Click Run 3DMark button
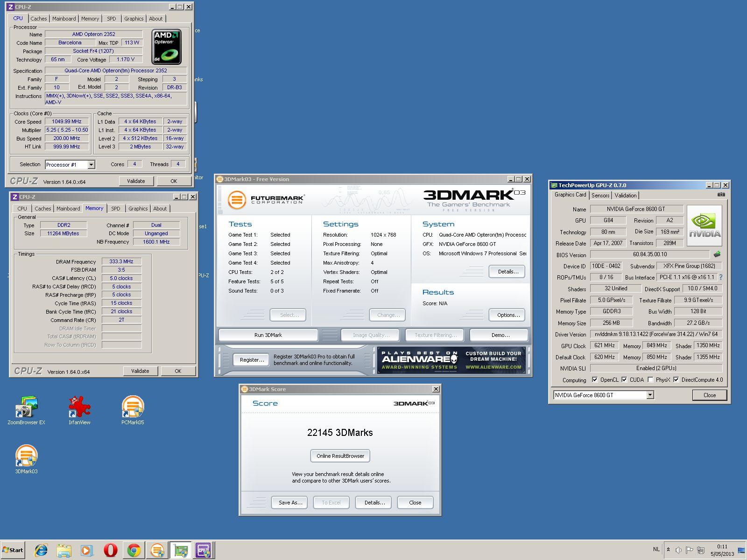 tap(268, 335)
